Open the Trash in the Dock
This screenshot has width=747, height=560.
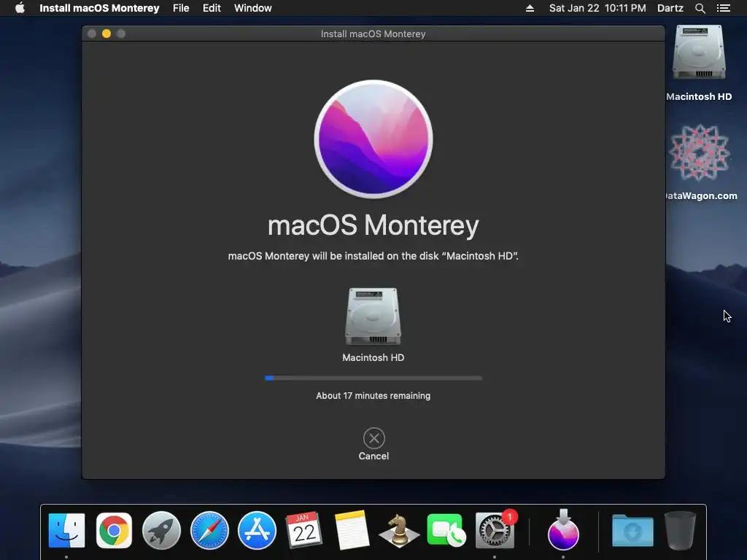click(680, 530)
